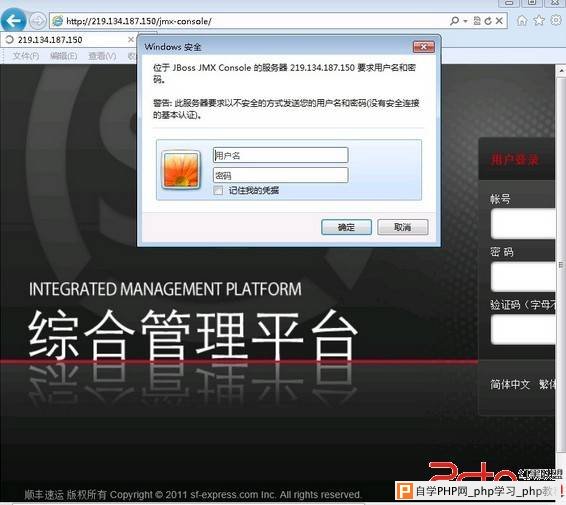Open the tools gear icon
Viewport: 566px width, 505px height.
(x=556, y=20)
